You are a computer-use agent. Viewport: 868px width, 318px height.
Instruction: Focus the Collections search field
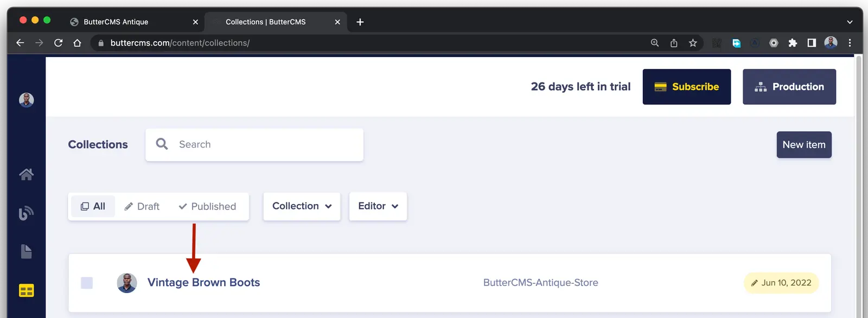coord(254,145)
